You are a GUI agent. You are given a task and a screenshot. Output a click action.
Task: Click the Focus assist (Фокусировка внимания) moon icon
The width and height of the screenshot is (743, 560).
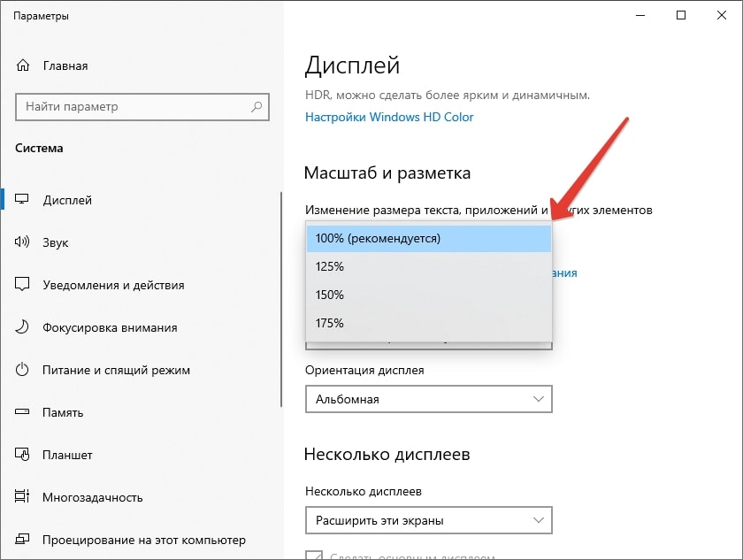(23, 327)
